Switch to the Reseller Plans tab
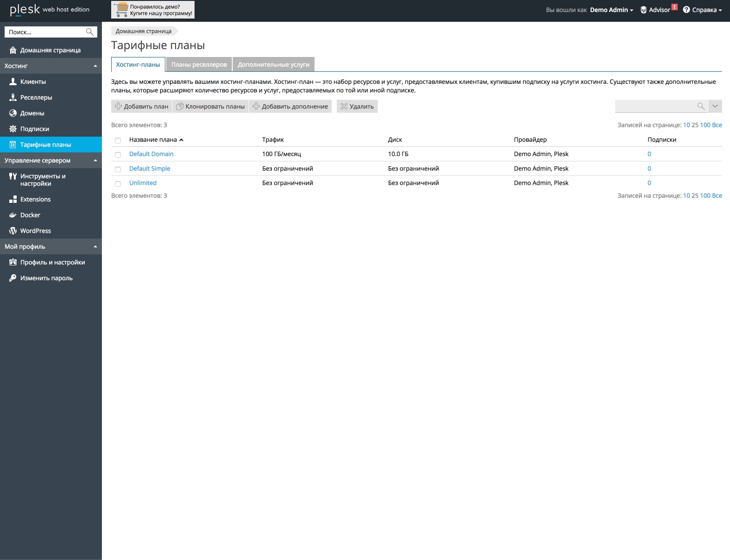730x560 pixels. point(199,64)
